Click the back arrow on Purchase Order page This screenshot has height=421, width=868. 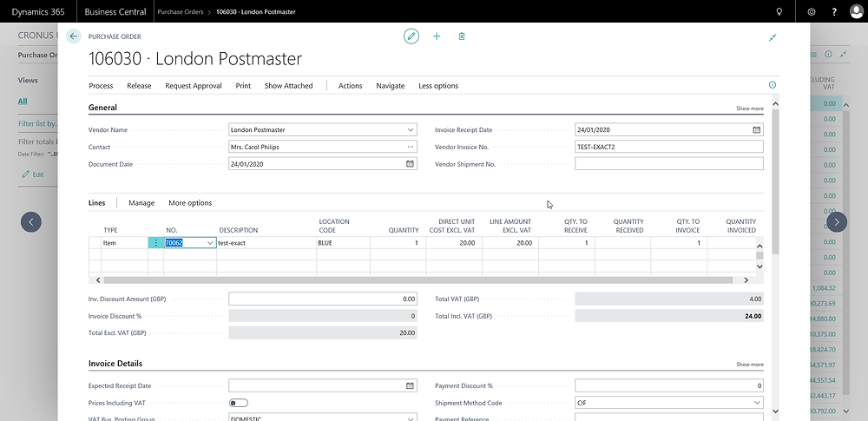74,36
